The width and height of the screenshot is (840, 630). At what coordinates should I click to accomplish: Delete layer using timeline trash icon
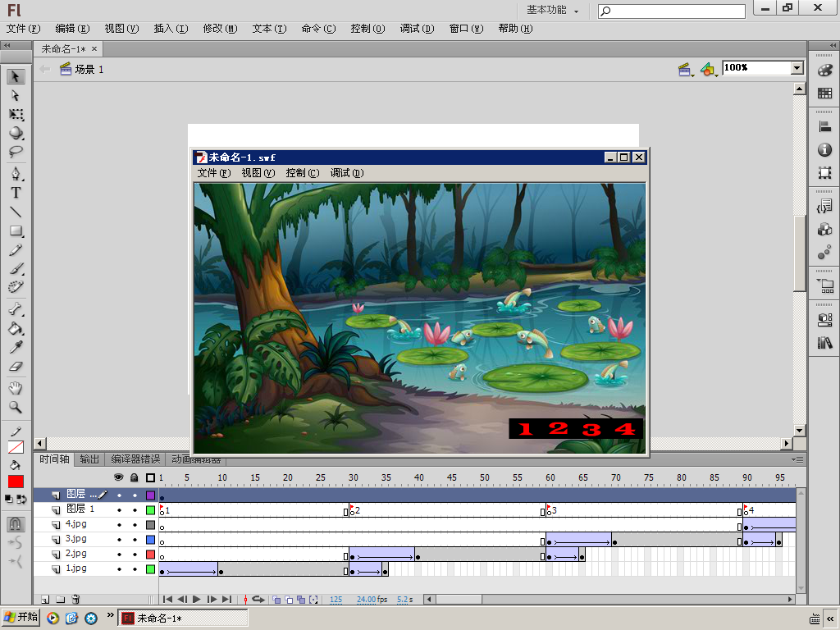tap(75, 600)
